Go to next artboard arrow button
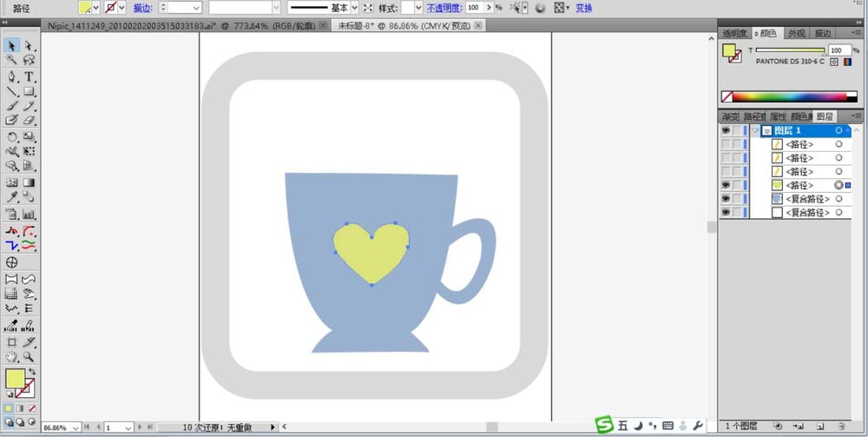This screenshot has height=437, width=868. (140, 427)
